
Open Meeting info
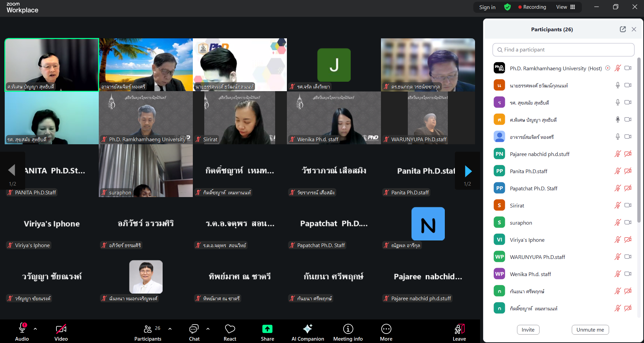point(348,329)
